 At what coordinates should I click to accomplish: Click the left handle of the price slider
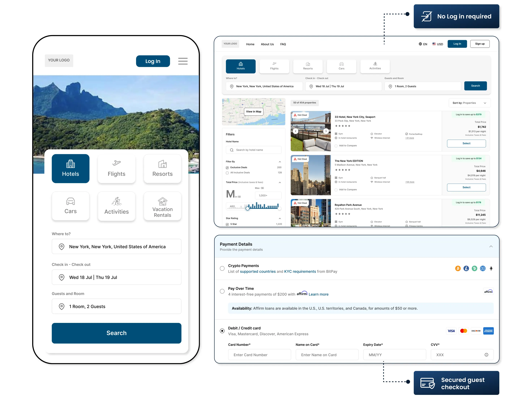tap(248, 209)
